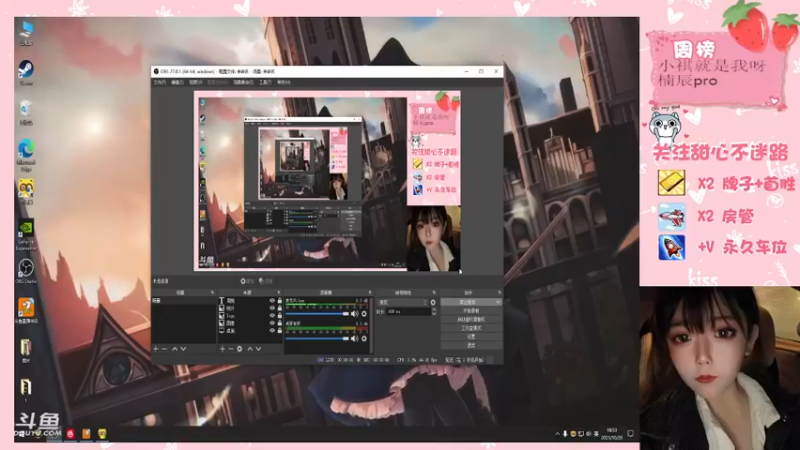Viewport: 800px width, 450px height.
Task: Click the Settings button in Controls
Action: (471, 337)
